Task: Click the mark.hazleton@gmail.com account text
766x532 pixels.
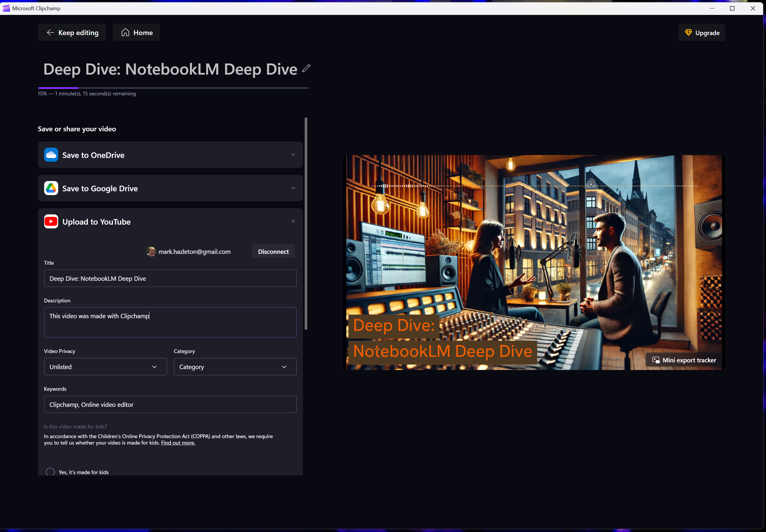Action: click(x=195, y=252)
